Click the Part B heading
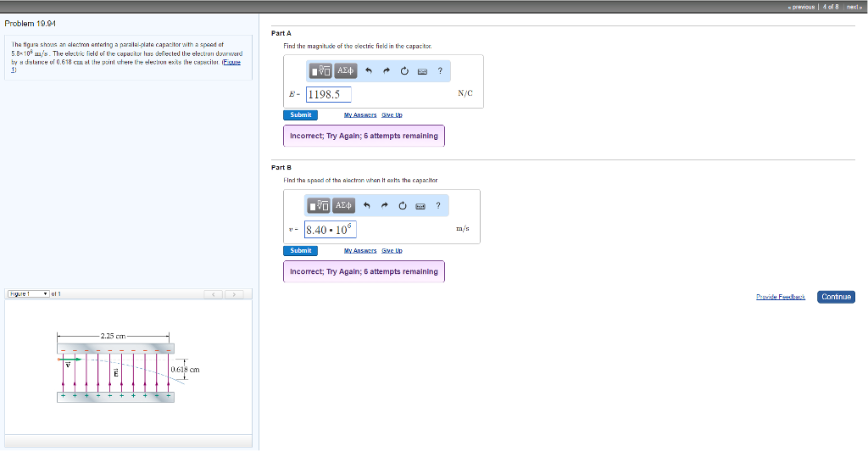 [281, 167]
